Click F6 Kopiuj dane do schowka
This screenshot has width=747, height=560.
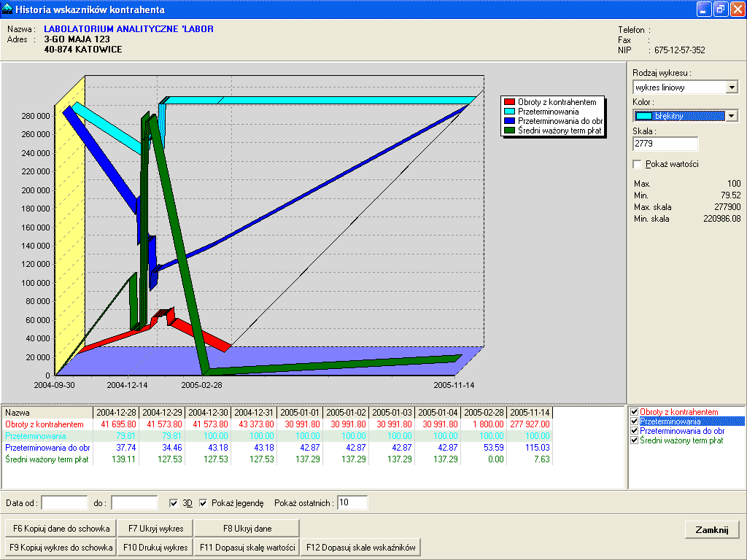point(60,528)
